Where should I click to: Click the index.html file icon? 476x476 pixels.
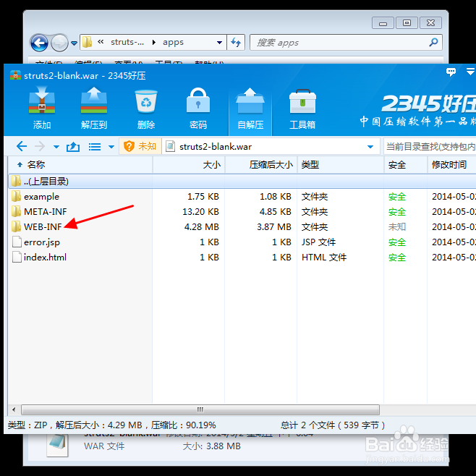pos(17,257)
